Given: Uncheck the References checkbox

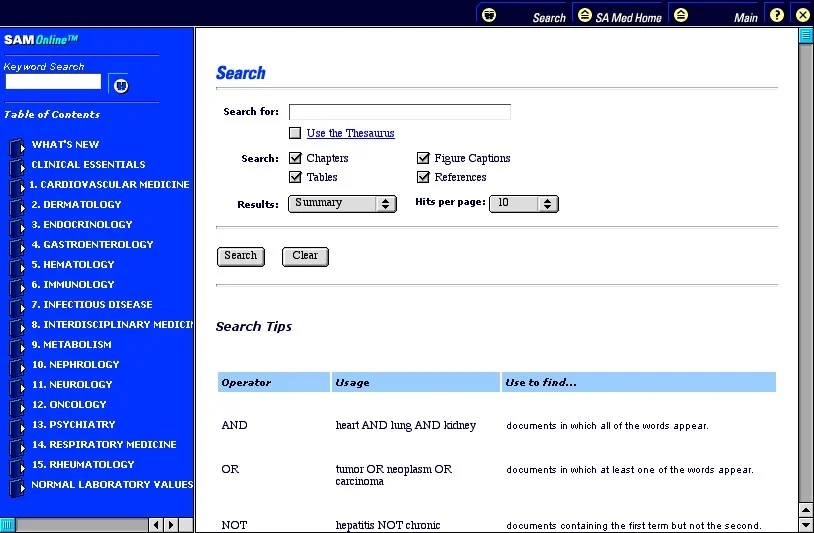Looking at the screenshot, I should [423, 177].
